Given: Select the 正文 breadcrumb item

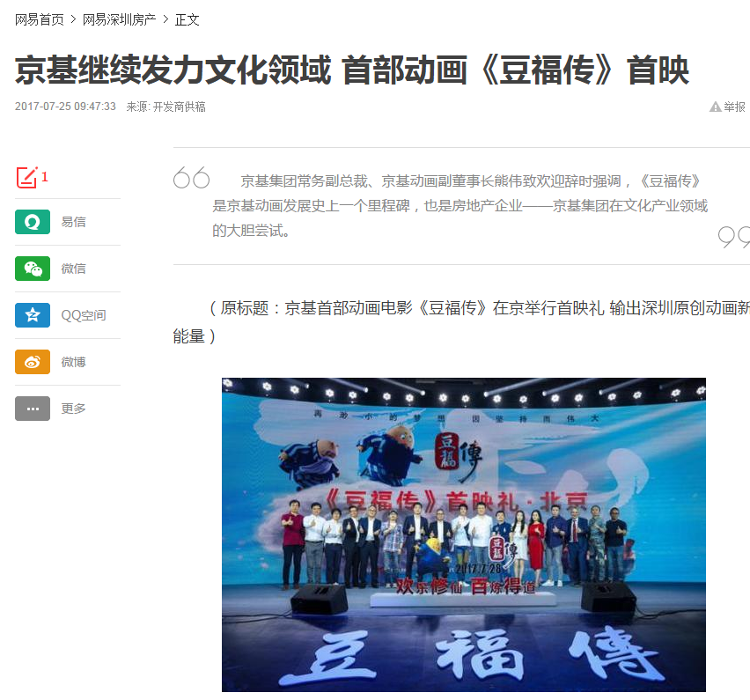Looking at the screenshot, I should pos(187,19).
